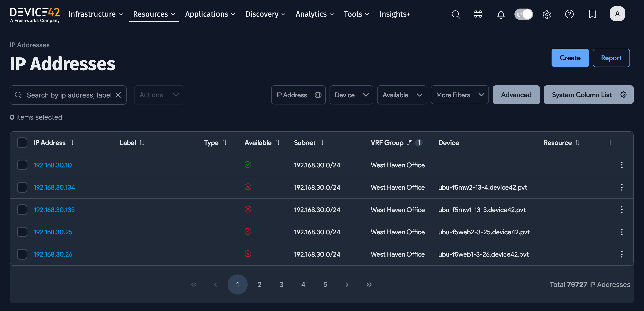Expand the Actions dropdown

coord(159,95)
